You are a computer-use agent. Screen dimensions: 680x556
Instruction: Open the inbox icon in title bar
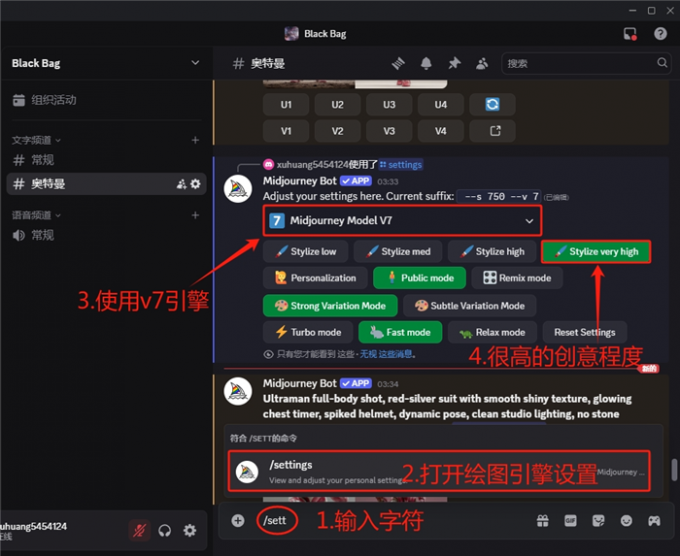pos(630,33)
